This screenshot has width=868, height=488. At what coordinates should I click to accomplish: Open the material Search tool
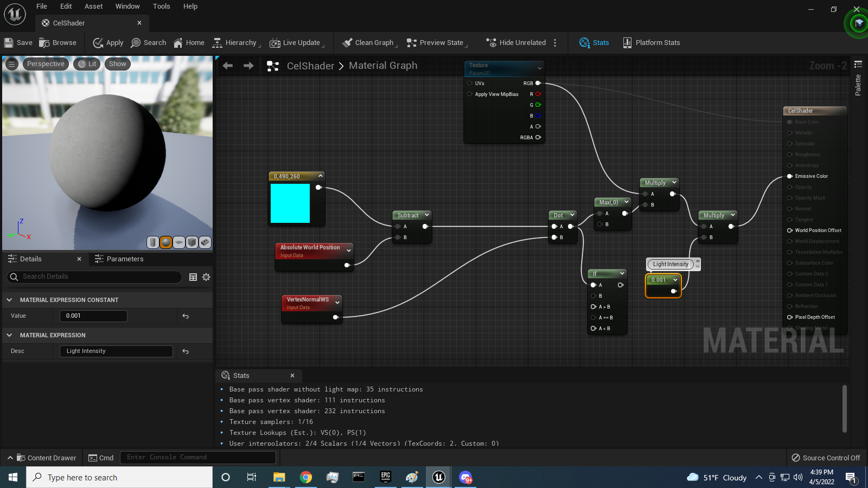148,42
